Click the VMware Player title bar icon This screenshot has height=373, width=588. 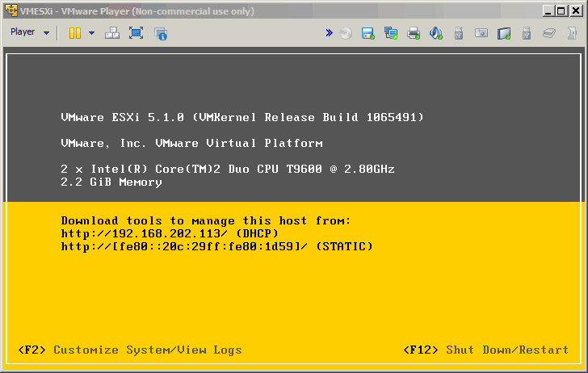11,10
